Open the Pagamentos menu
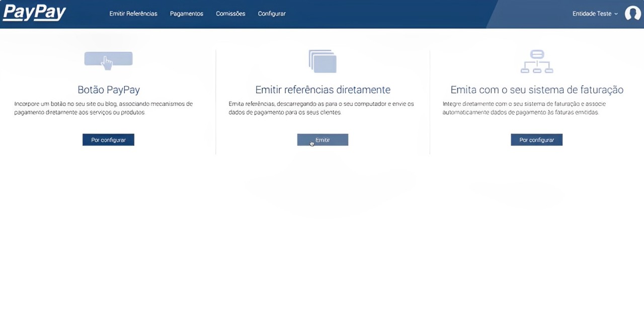644x310 pixels. coord(187,14)
